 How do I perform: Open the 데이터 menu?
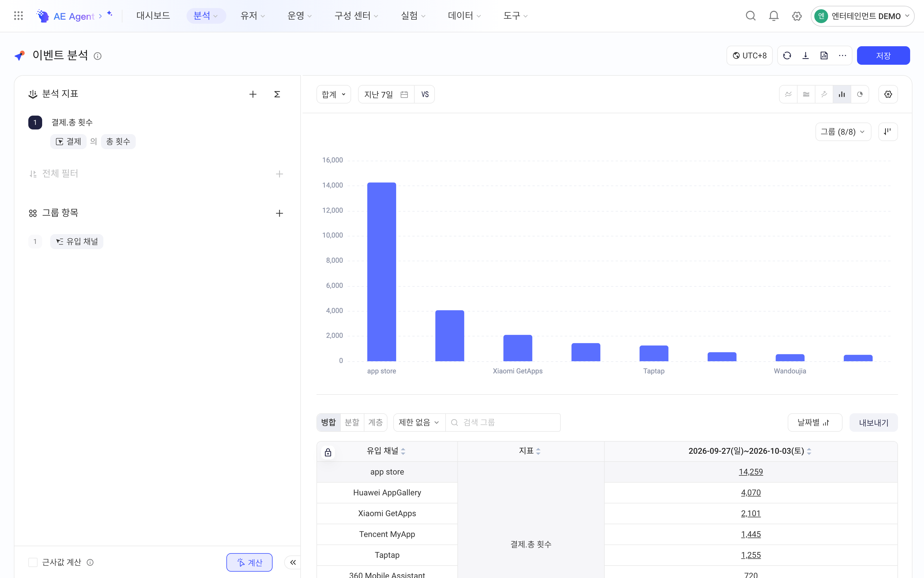[x=464, y=16]
